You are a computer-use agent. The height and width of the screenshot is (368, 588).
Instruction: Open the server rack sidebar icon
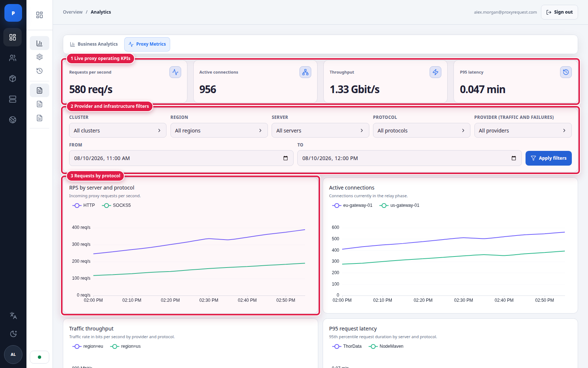coord(13,99)
